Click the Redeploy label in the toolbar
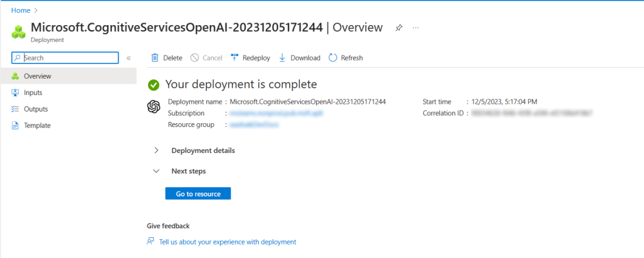This screenshot has width=644, height=258. 256,58
